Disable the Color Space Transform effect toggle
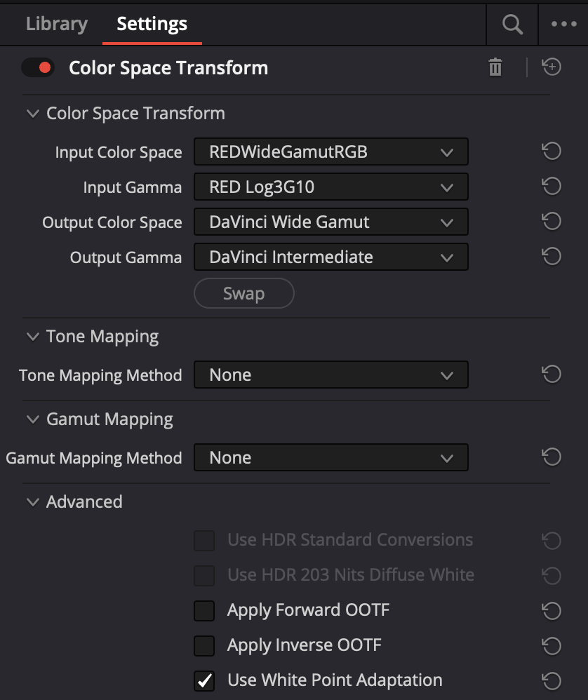This screenshot has width=588, height=700. (38, 68)
